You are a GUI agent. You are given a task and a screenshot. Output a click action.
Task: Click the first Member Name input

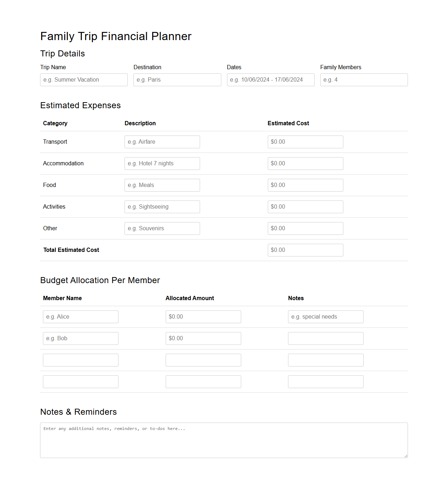click(x=80, y=316)
